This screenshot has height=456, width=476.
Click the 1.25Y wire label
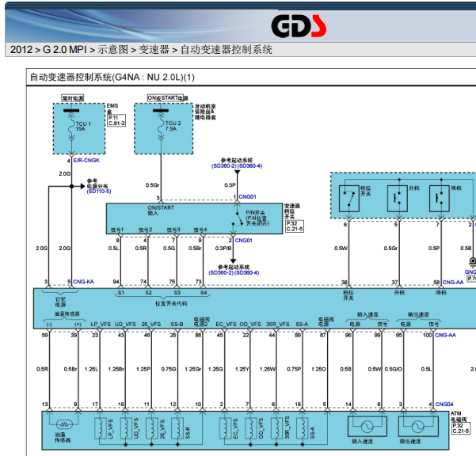242,369
